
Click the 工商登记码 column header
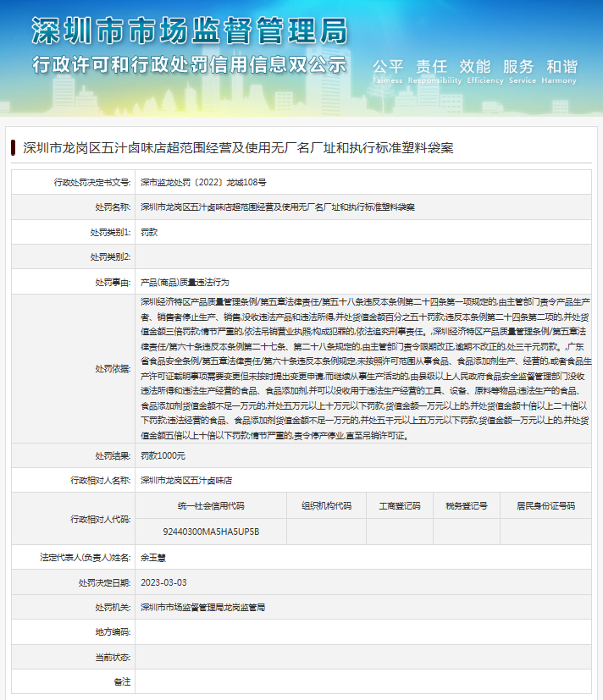click(x=400, y=506)
